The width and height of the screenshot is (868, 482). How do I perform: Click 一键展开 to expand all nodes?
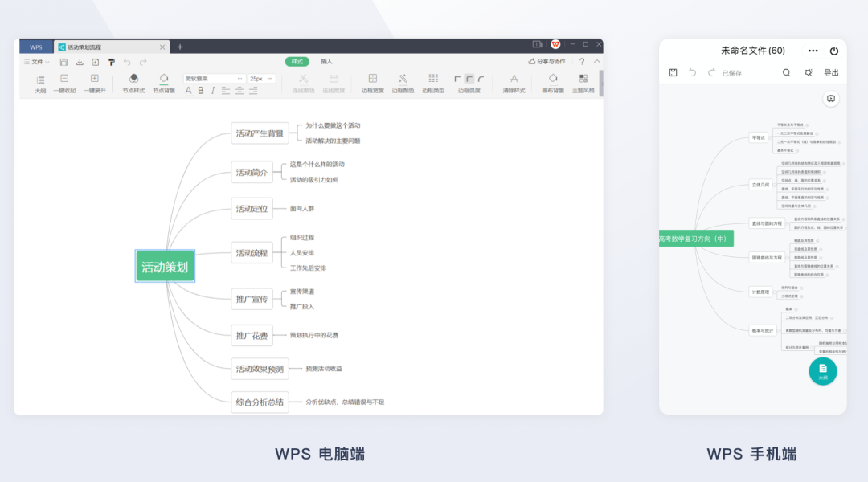[x=94, y=79]
